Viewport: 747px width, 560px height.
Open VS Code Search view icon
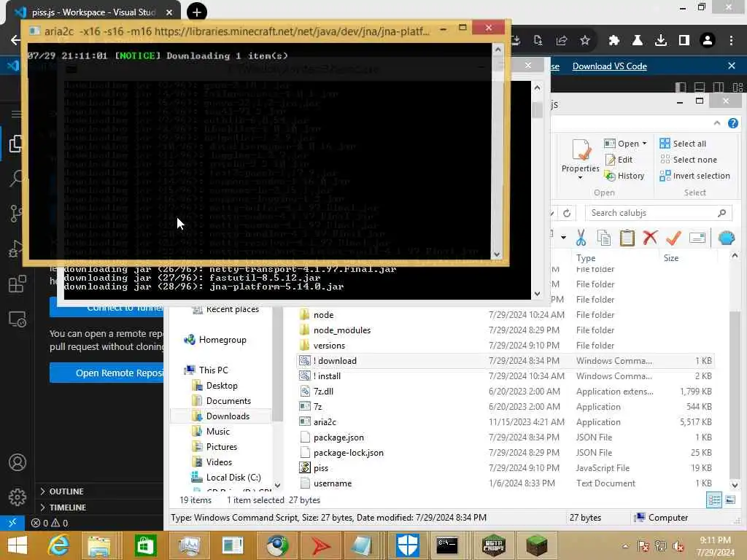[x=16, y=178]
